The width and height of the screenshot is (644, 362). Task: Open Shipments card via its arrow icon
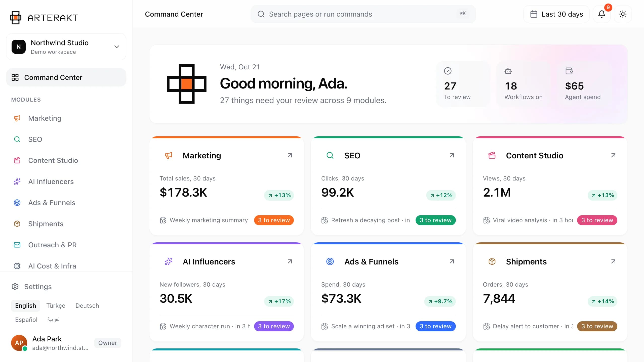(613, 261)
